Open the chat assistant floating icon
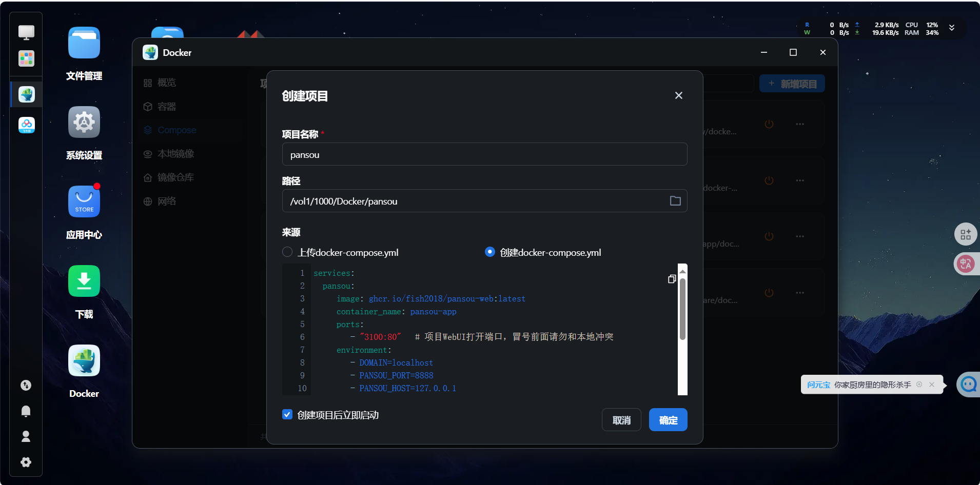The image size is (980, 485). click(x=969, y=384)
